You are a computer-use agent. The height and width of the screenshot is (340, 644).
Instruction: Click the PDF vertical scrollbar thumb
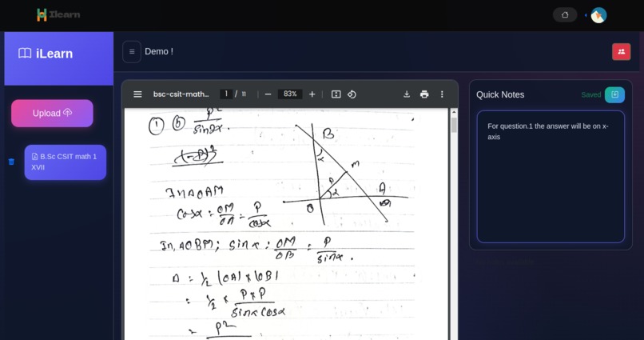pyautogui.click(x=454, y=125)
